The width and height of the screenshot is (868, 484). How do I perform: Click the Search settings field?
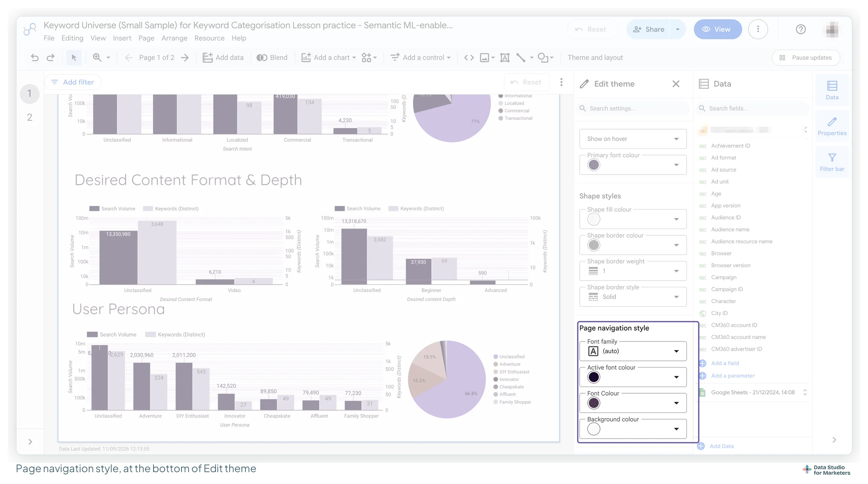633,108
